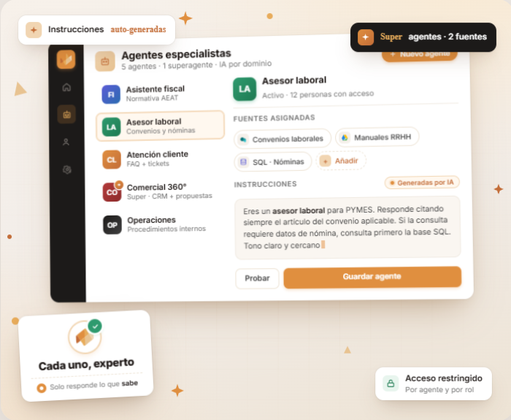Open the Settings gear in sidebar
This screenshot has height=420, width=511.
coord(67,169)
